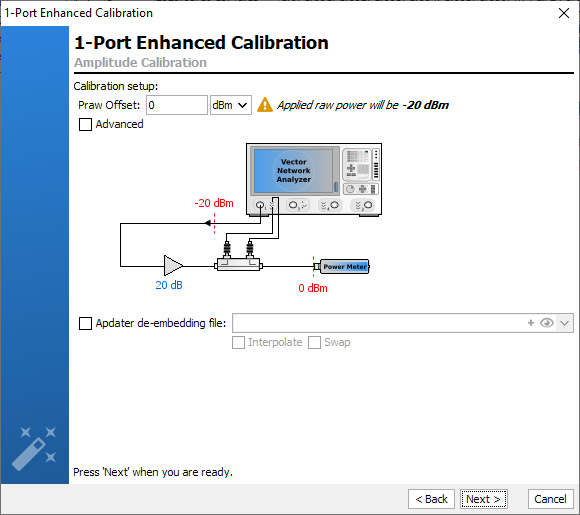The width and height of the screenshot is (580, 515).
Task: Go back with the < Back button
Action: [431, 499]
